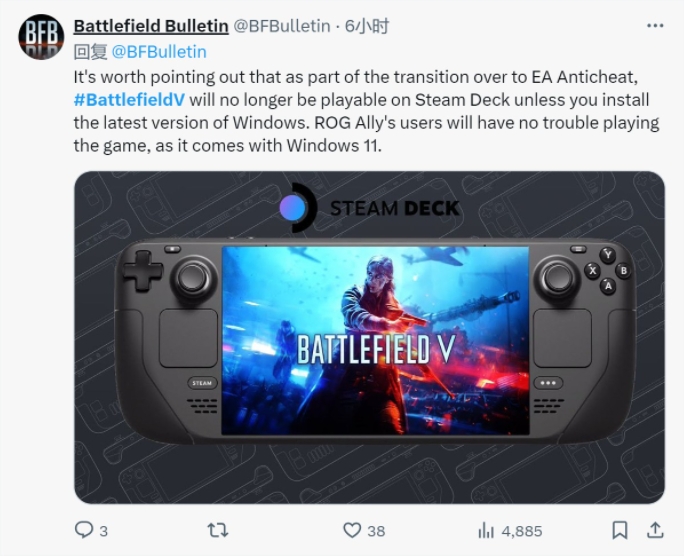
Task: Share the tweet via upload arrow icon
Action: (655, 530)
